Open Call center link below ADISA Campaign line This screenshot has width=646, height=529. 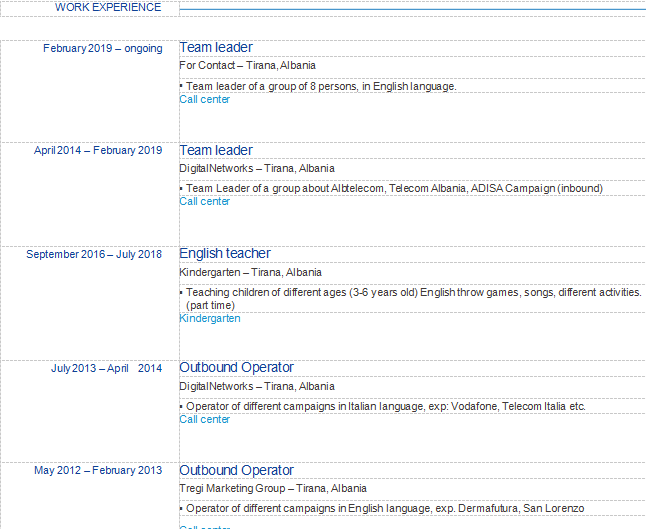click(x=205, y=202)
